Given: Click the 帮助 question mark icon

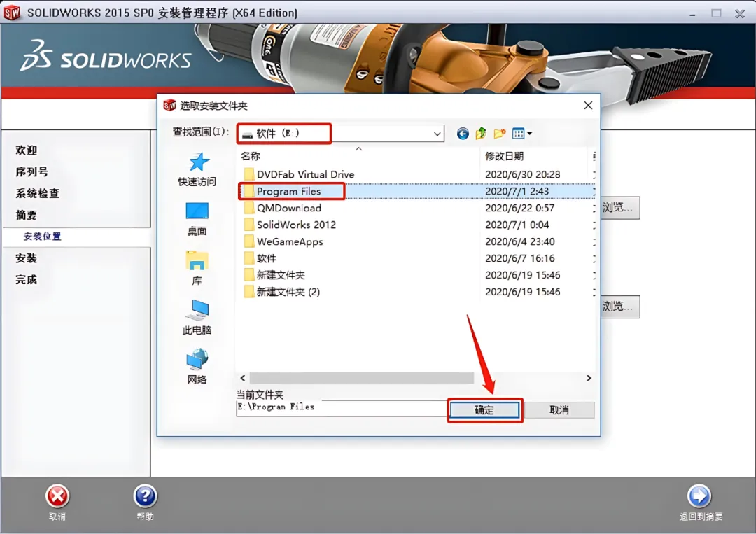Looking at the screenshot, I should coord(145,496).
